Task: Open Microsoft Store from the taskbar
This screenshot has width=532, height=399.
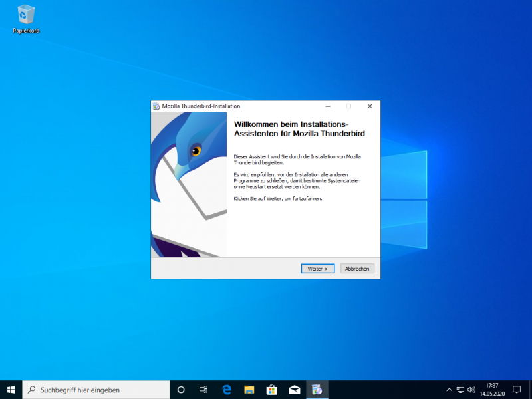Action: tap(271, 390)
